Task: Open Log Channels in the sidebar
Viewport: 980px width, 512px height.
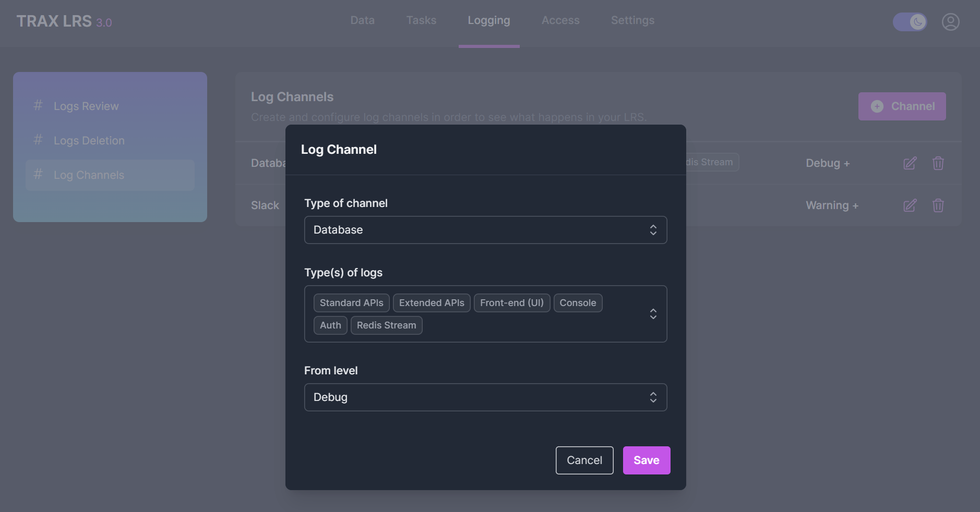Action: coord(89,175)
